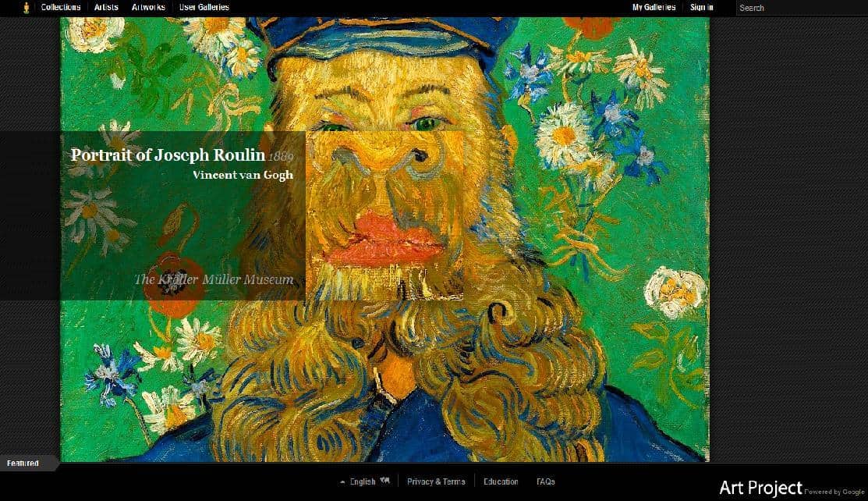Click the Art Project logo text
Image resolution: width=868 pixels, height=501 pixels.
[760, 488]
